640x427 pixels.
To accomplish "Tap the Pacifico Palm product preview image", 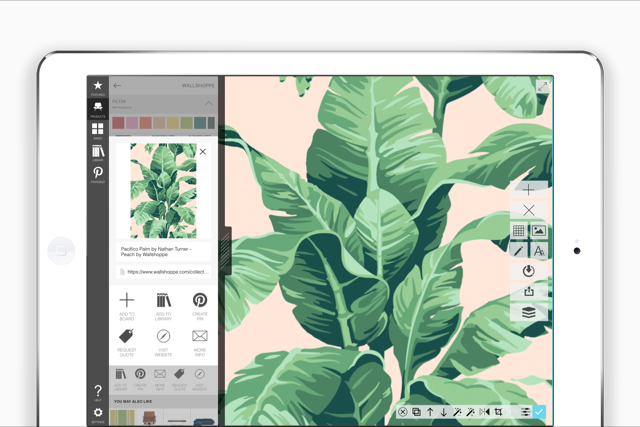I will [163, 191].
